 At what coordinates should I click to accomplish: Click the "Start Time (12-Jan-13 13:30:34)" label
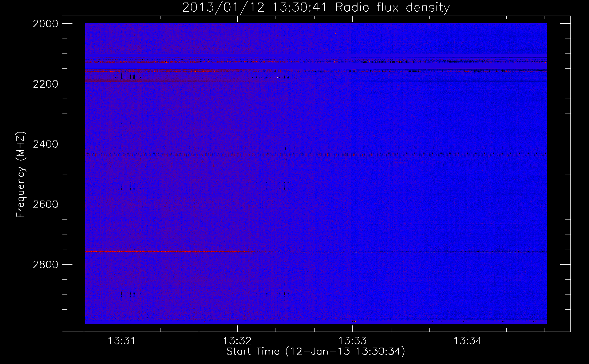pos(316,351)
